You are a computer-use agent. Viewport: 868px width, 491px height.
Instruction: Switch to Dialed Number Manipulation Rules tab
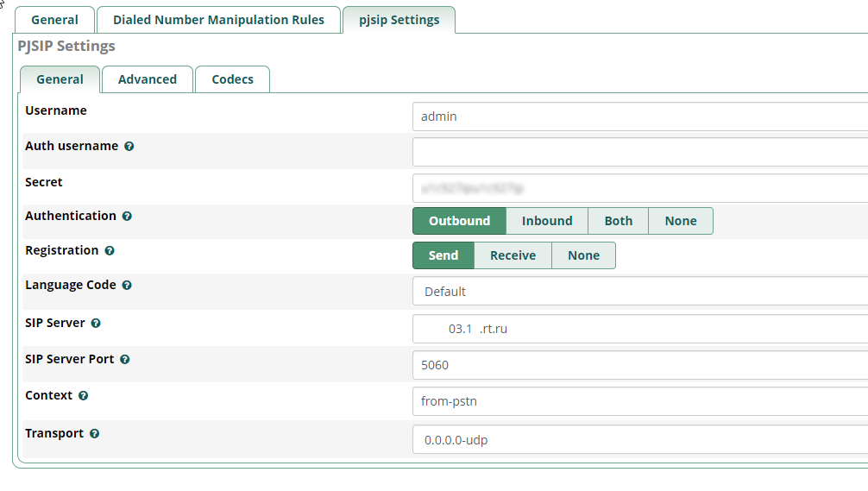coord(218,20)
